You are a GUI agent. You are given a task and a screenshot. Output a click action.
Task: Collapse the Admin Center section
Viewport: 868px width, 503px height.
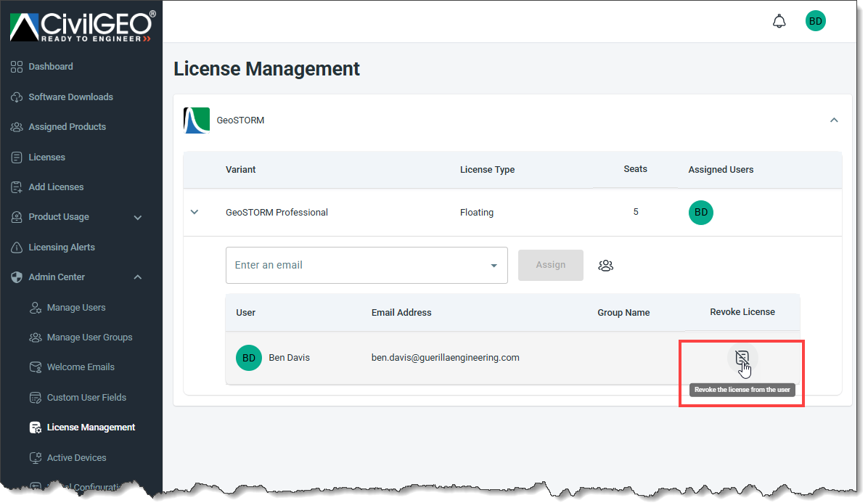tap(137, 277)
